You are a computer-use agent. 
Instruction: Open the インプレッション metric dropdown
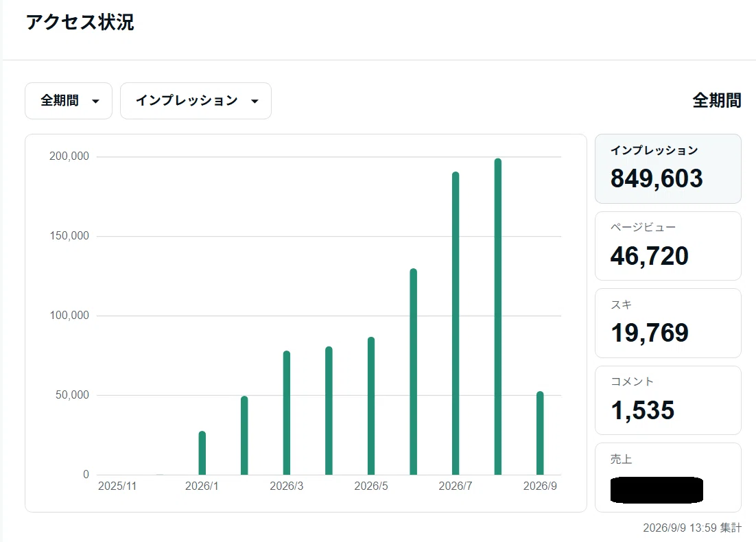click(196, 101)
